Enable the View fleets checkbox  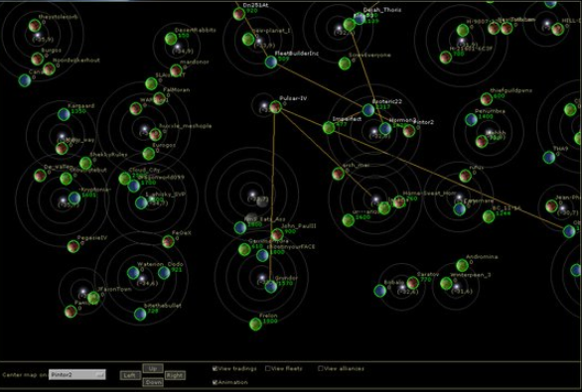(267, 368)
